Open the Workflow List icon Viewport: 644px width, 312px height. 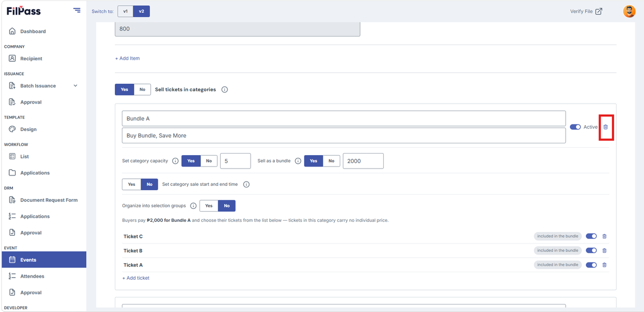[x=12, y=156]
